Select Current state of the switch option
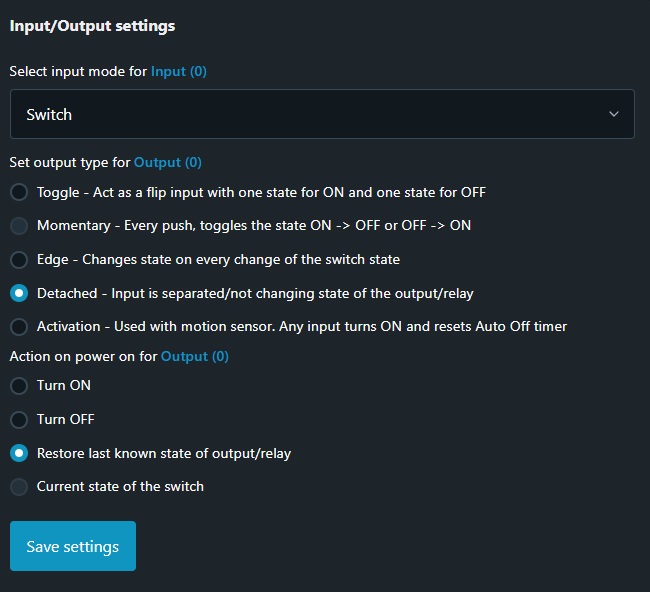 tap(19, 487)
